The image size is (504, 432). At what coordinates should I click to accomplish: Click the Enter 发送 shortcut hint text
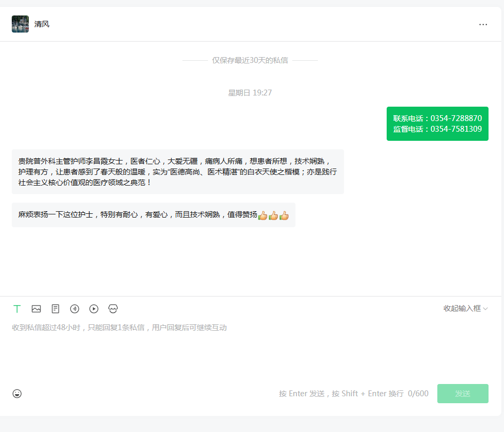[341, 394]
